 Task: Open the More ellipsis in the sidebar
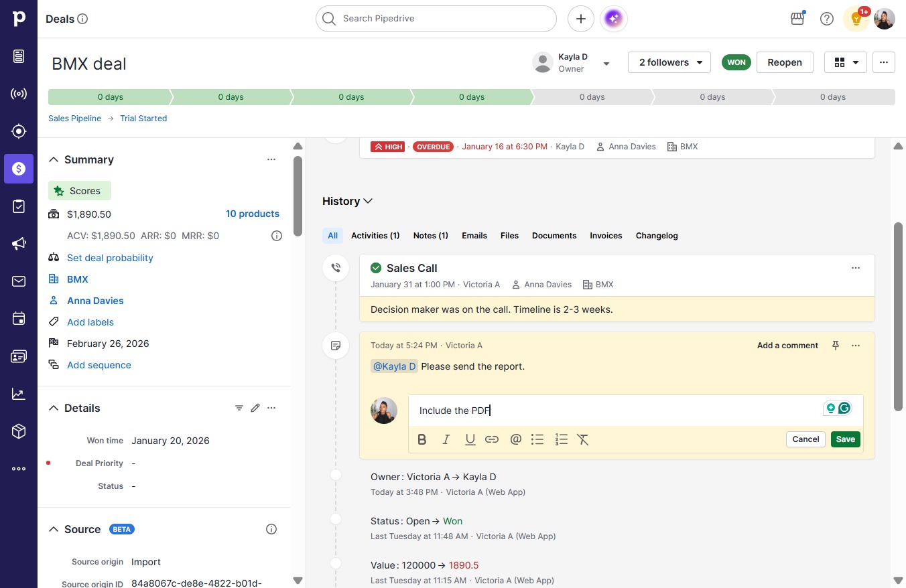(19, 469)
